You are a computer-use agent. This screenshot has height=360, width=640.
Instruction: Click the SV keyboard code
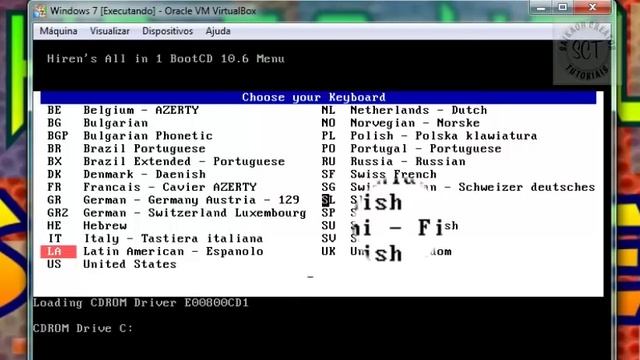(x=328, y=239)
